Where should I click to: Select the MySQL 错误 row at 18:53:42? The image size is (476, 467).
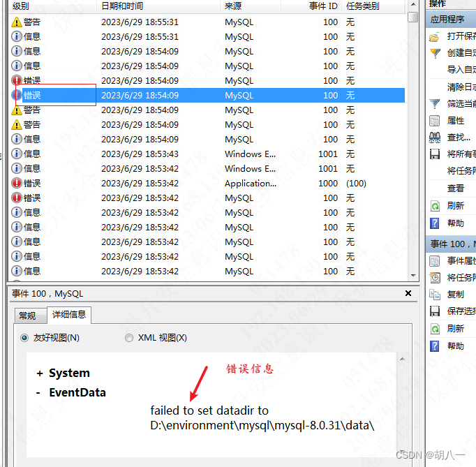(x=208, y=198)
